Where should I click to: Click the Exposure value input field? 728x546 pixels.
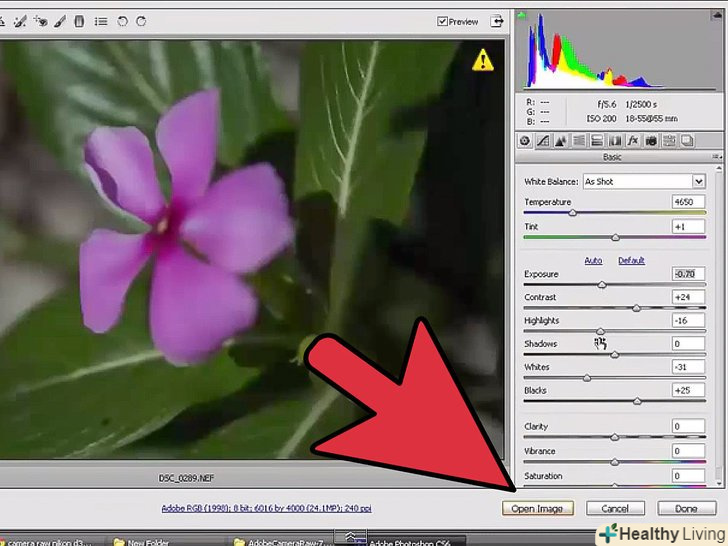pos(688,273)
